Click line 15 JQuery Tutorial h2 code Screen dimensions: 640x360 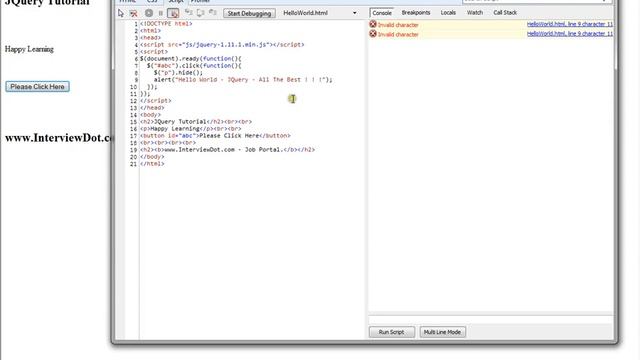196,122
